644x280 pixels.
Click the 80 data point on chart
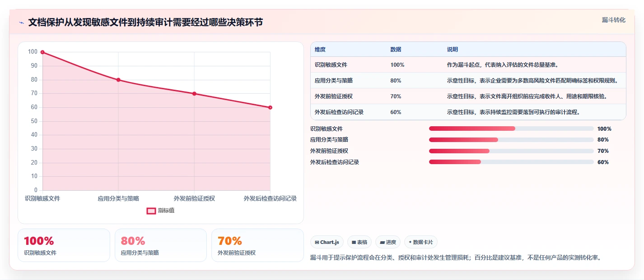tap(118, 80)
